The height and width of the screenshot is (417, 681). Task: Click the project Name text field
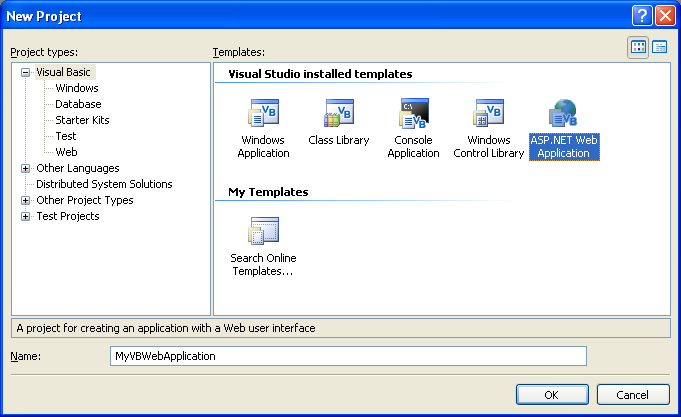point(347,356)
